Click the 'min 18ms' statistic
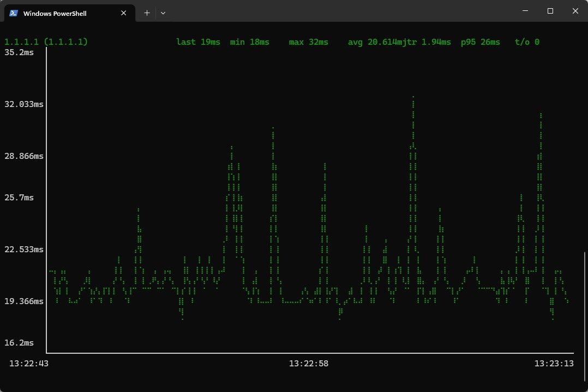 click(250, 41)
